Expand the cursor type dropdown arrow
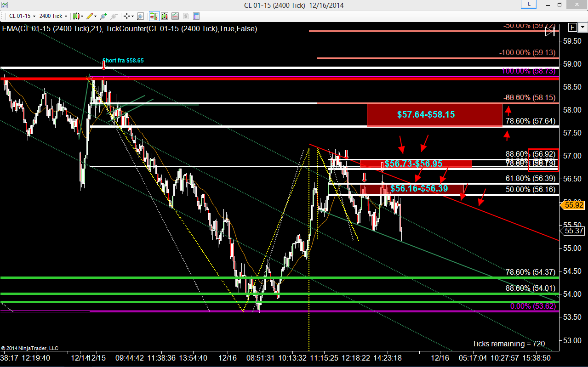This screenshot has width=588, height=367. pos(133,16)
